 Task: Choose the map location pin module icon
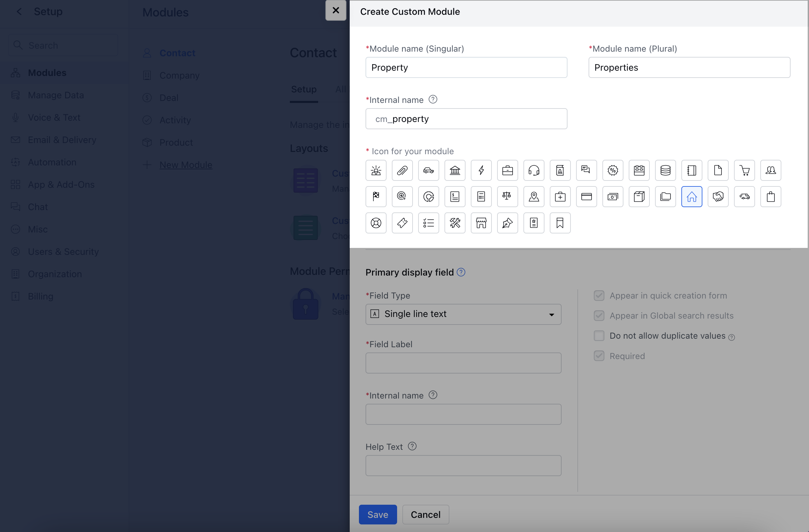click(x=534, y=196)
